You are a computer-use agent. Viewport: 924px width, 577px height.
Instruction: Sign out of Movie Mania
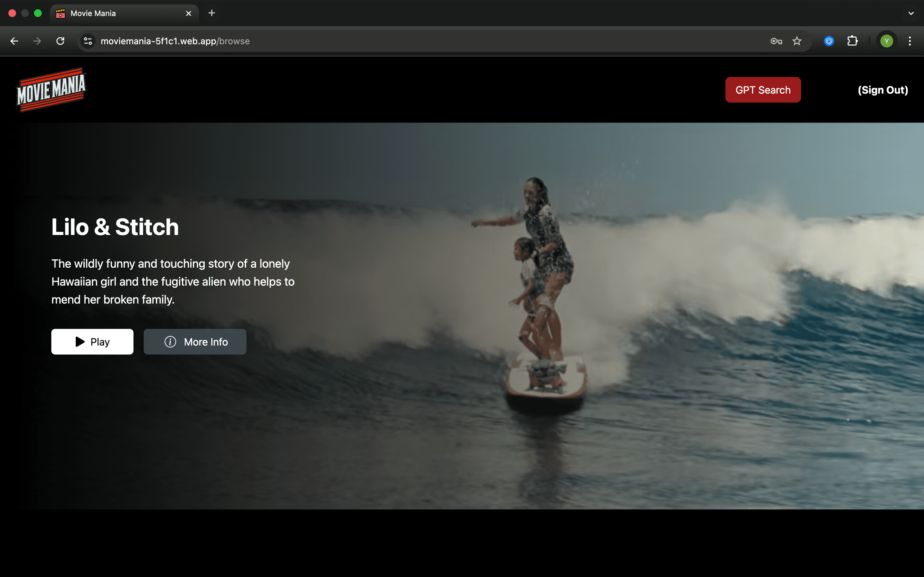(x=882, y=90)
